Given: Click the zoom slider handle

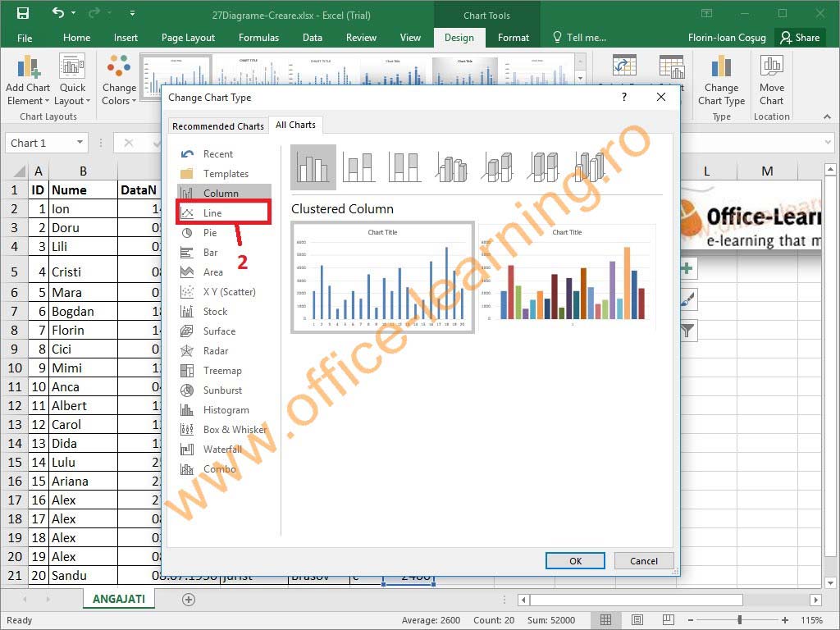Looking at the screenshot, I should point(740,620).
